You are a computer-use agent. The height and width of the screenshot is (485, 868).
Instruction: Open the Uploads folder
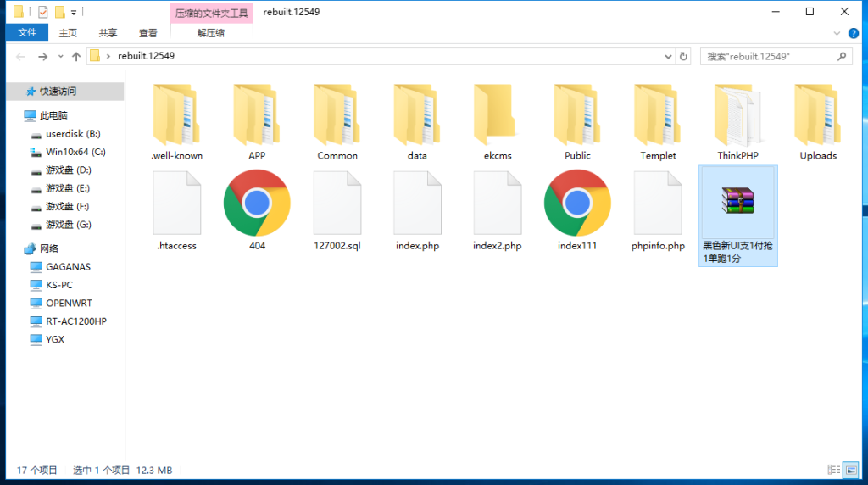818,122
